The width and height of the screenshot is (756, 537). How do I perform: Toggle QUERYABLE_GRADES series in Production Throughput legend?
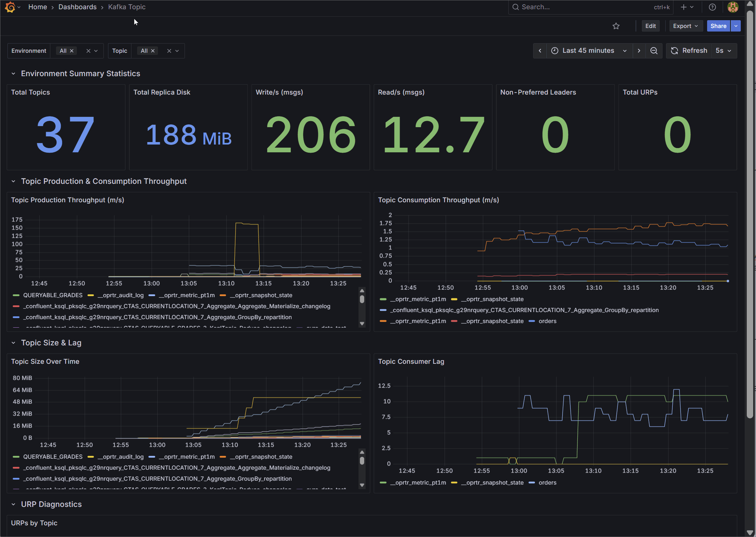click(x=52, y=295)
